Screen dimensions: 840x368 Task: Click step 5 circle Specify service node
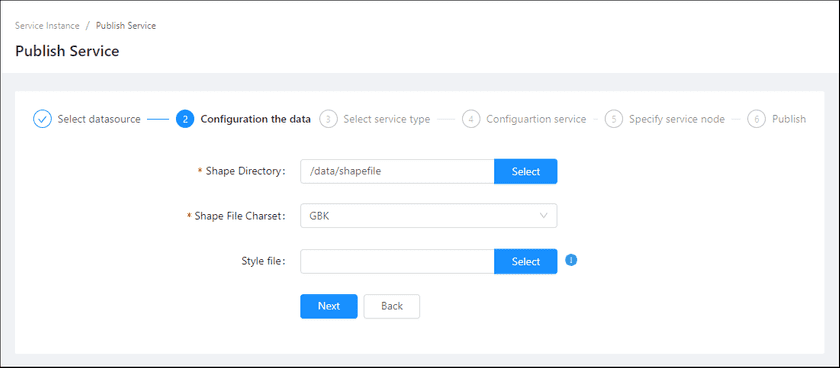click(x=614, y=119)
